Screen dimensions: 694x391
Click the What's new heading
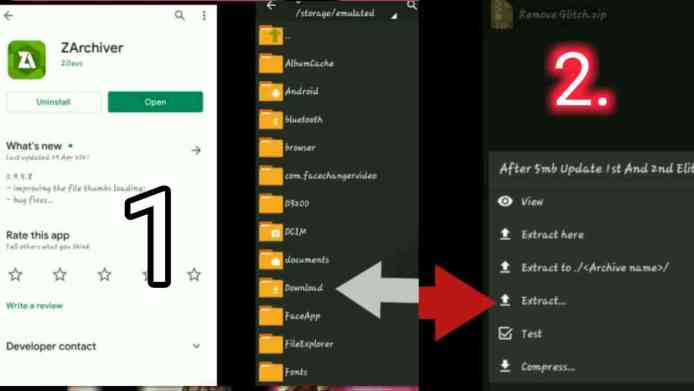[x=34, y=146]
